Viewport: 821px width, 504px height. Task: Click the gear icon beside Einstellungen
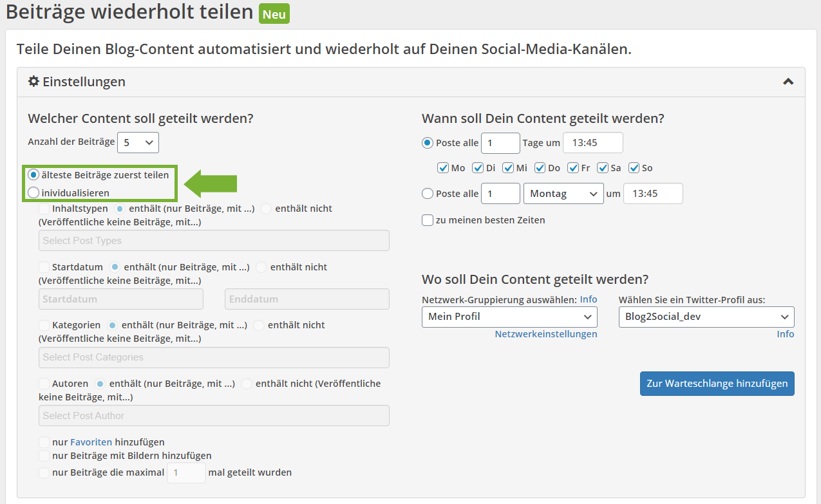(x=34, y=82)
